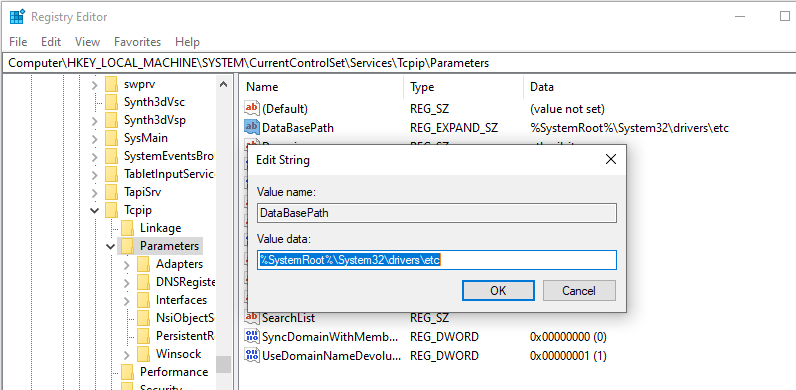
Task: Select the DNSRegisteredAdapters folder icon
Action: click(x=144, y=282)
